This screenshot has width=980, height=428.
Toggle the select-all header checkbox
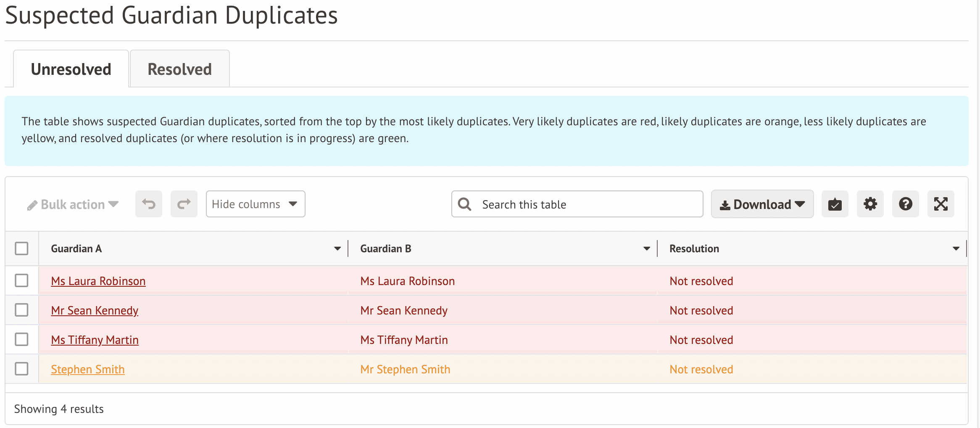[21, 248]
